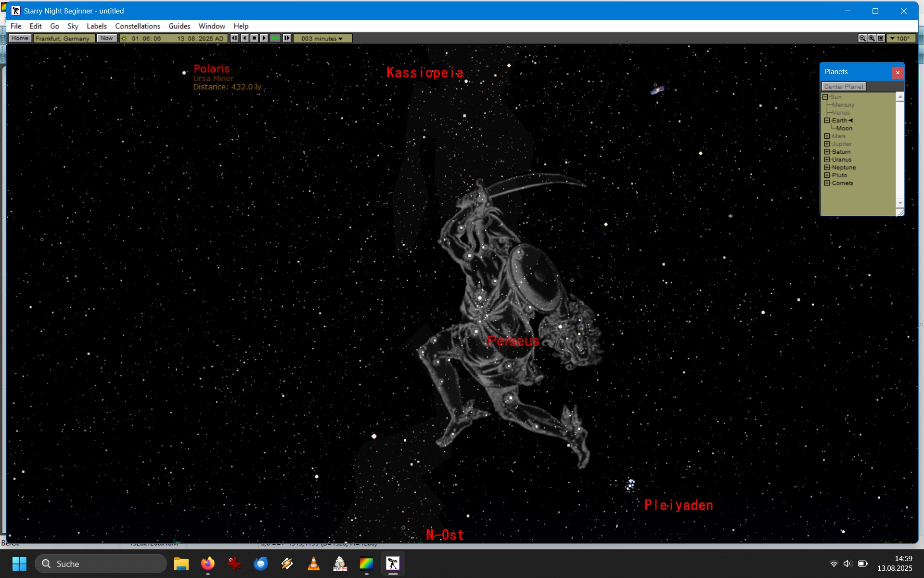The image size is (924, 578).
Task: Select Moon in the Planets list
Action: pos(844,128)
